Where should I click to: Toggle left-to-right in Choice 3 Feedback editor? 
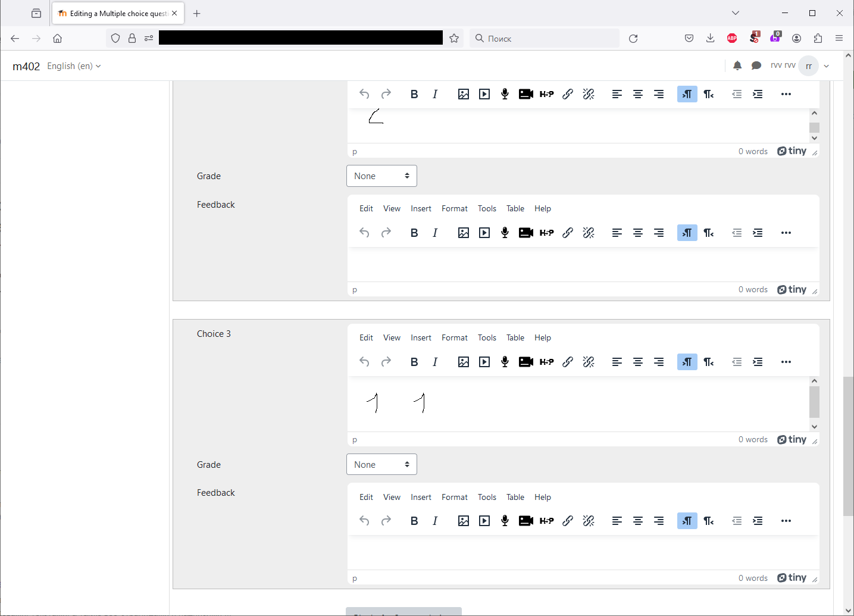click(687, 521)
